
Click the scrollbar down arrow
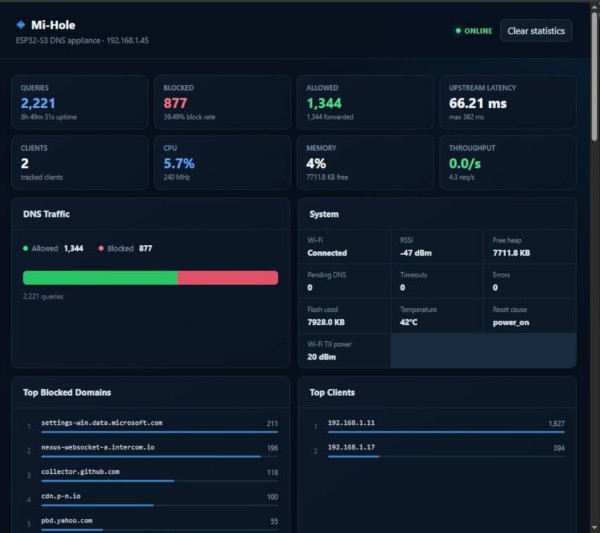(x=595, y=528)
